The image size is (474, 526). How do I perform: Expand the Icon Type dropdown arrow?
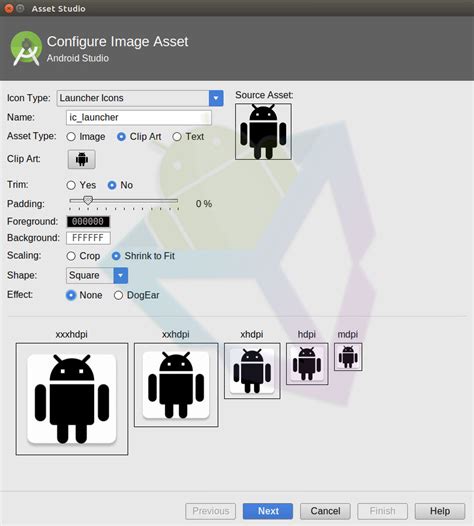tap(216, 98)
